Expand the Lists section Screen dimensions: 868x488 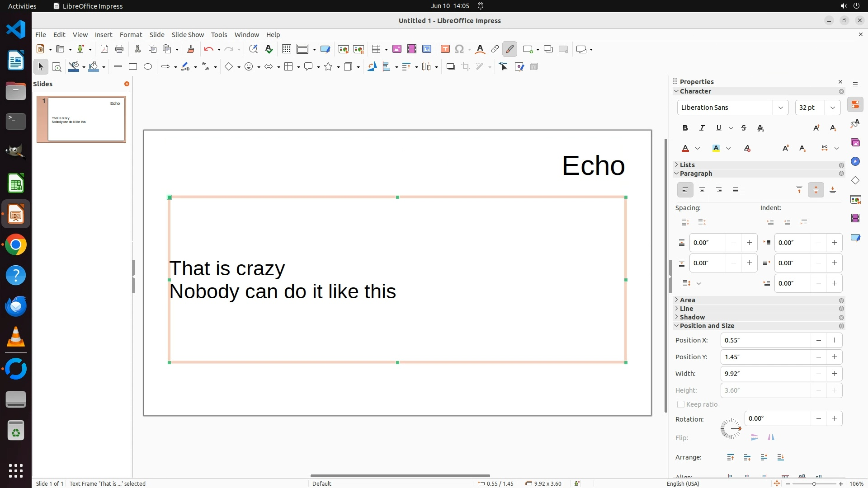pos(687,165)
